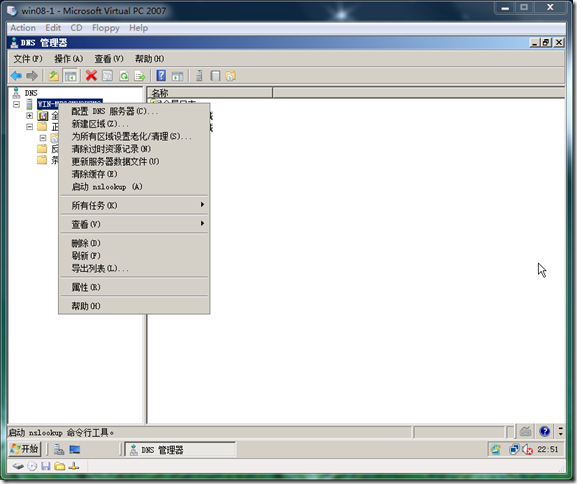Select 清除过时资源记录(N) menu entry
Viewport: 577px width, 484px height.
click(x=134, y=149)
